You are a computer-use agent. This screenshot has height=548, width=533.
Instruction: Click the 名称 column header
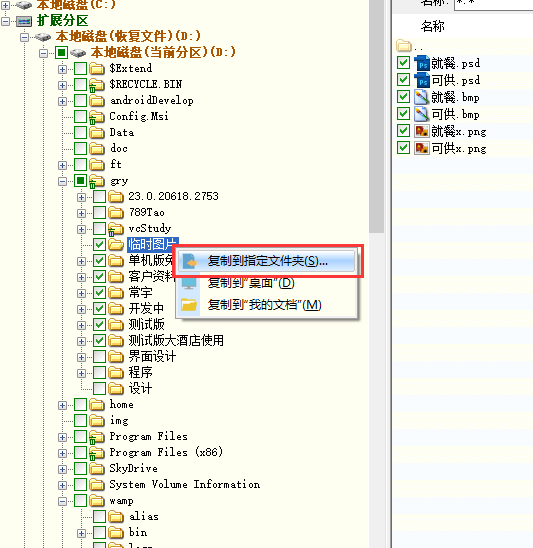[433, 26]
